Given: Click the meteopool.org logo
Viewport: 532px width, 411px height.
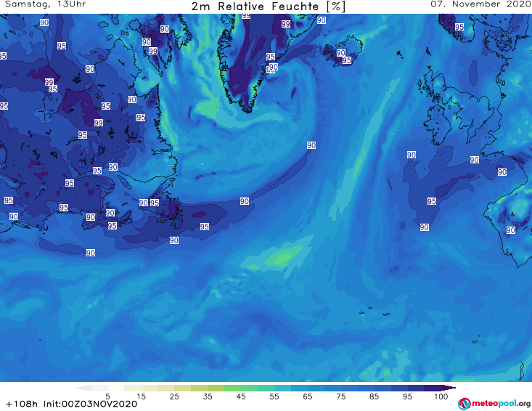Looking at the screenshot, I should click(494, 404).
